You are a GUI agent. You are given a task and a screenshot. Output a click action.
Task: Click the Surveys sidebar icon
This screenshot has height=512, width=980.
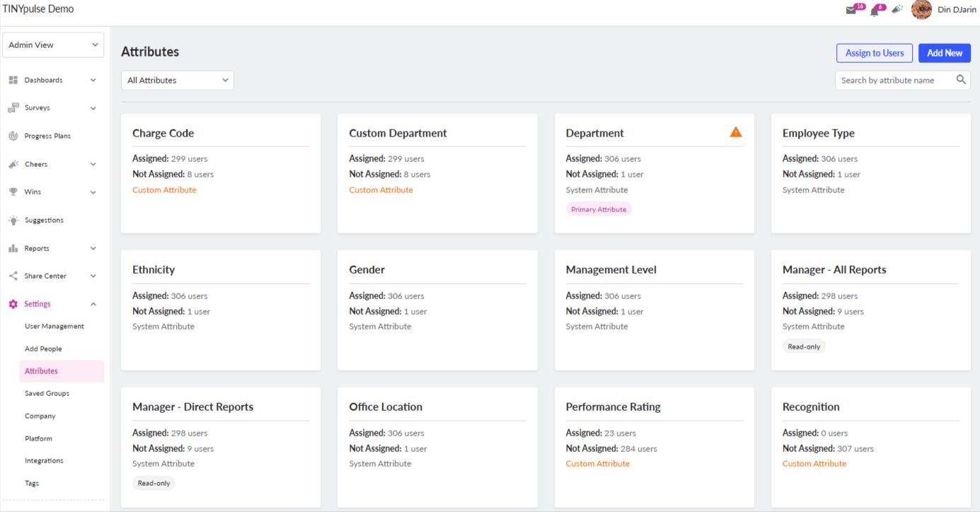(x=13, y=108)
